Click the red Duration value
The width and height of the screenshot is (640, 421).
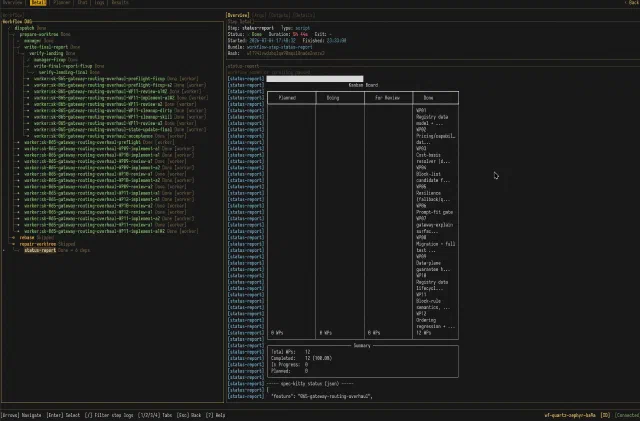pos(300,34)
